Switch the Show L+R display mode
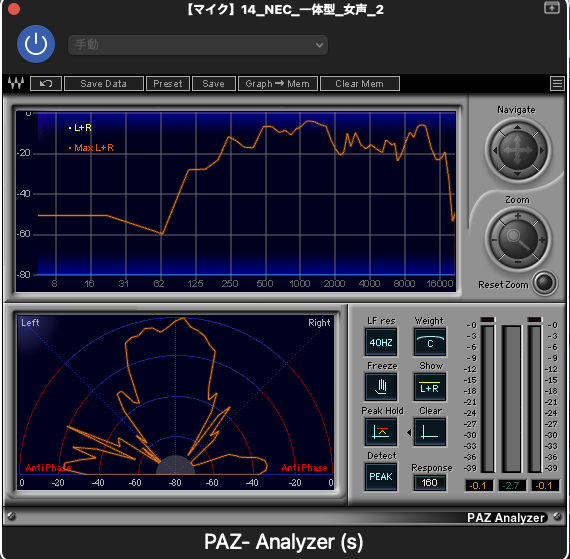This screenshot has height=559, width=570. 430,387
